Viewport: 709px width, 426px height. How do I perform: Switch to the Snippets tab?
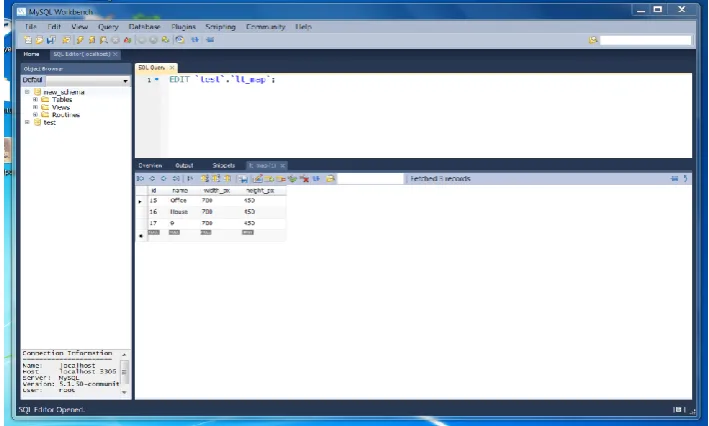click(223, 166)
